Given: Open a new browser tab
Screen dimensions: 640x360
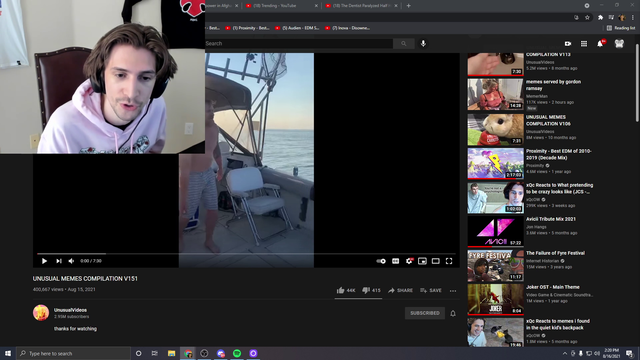Looking at the screenshot, I should tap(409, 6).
